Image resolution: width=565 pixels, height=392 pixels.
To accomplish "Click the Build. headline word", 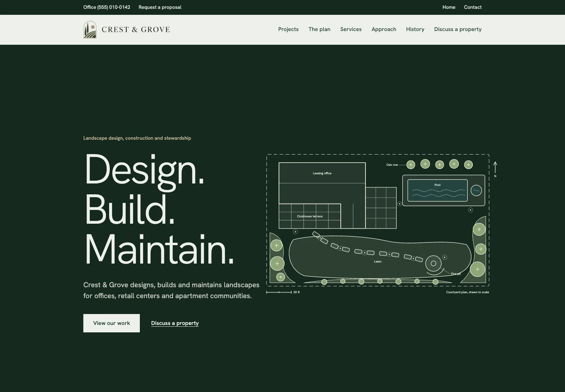I will pyautogui.click(x=129, y=210).
